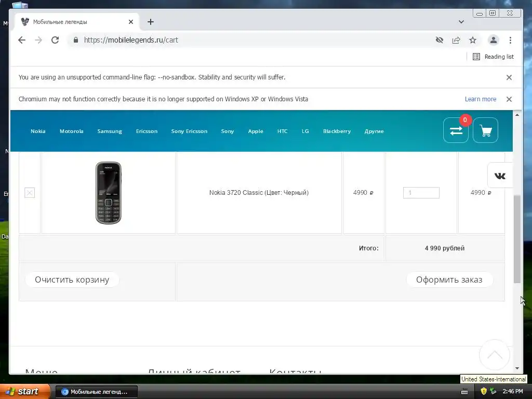Follow the Learn more link
Screen dimensions: 532x399
(481, 99)
